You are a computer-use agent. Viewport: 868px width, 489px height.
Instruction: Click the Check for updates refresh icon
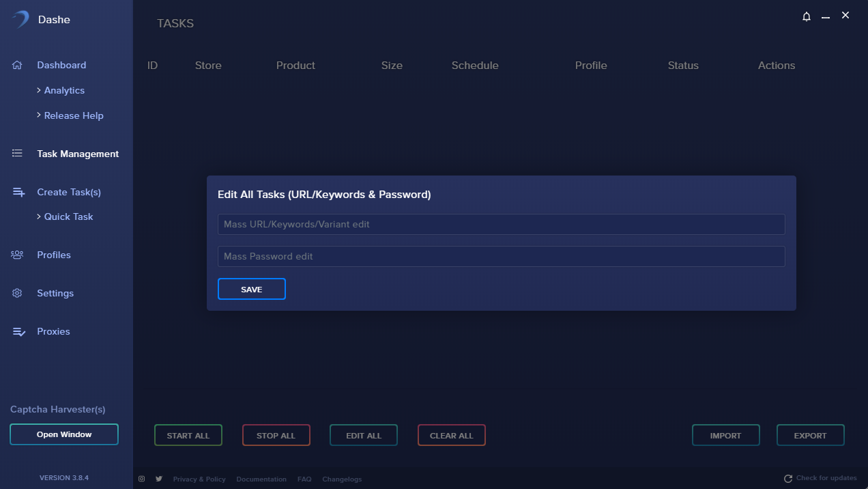[788, 479]
